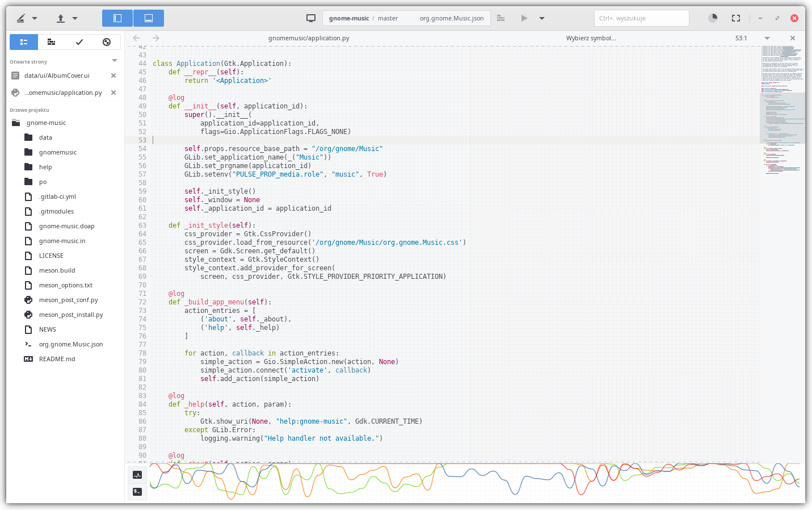Click the device monitor icon in omnibar
The width and height of the screenshot is (812, 510).
click(311, 18)
